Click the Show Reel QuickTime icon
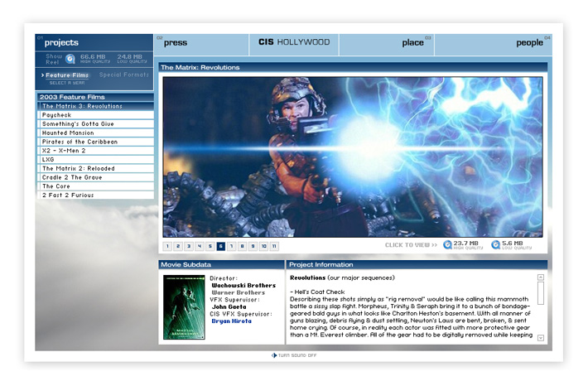Viewport: 588px width, 386px height. 70,59
